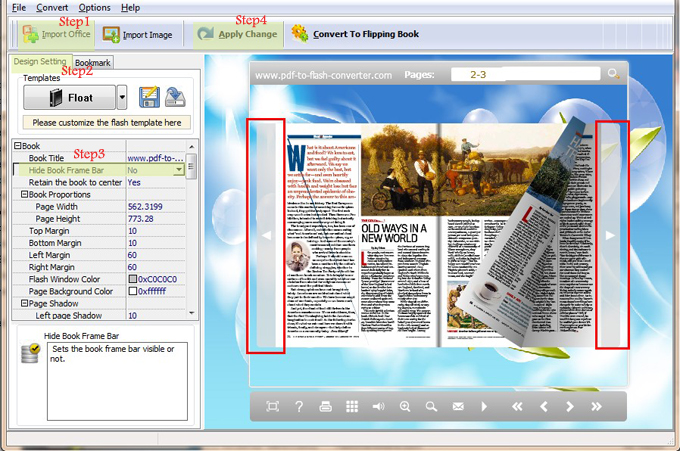This screenshot has height=451, width=680.
Task: Click the email share envelope icon
Action: click(x=458, y=406)
